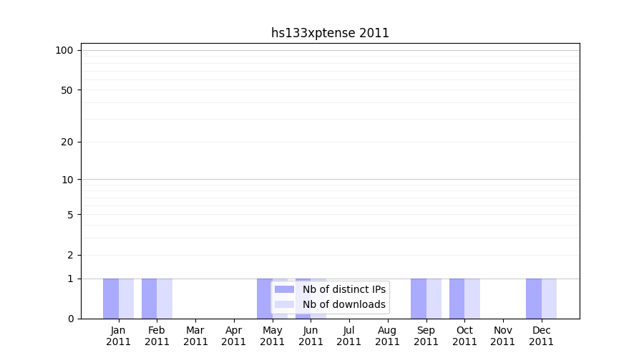Screen dimensions: 644x358
Task: Select the Feb 2011 distinct IPs bar
Action: point(149,299)
